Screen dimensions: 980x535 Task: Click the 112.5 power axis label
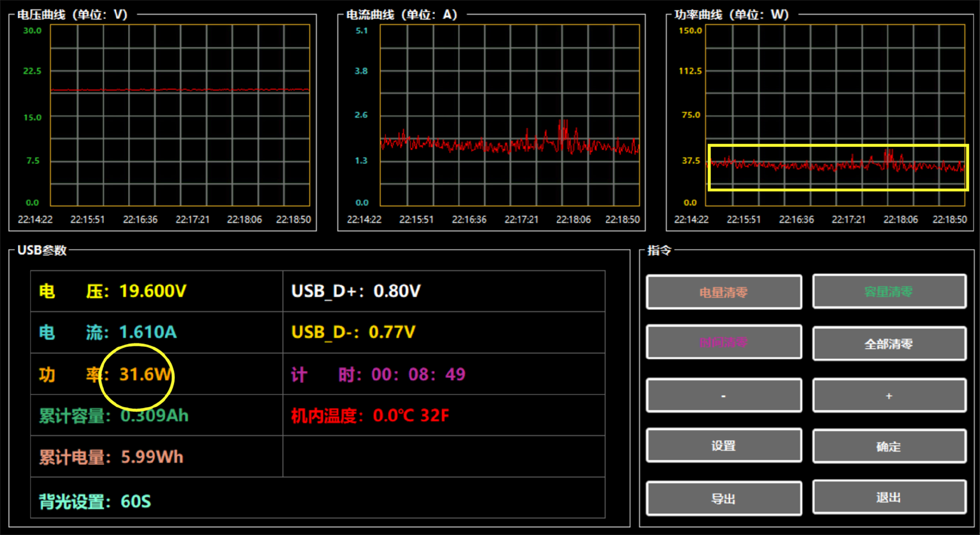click(690, 71)
